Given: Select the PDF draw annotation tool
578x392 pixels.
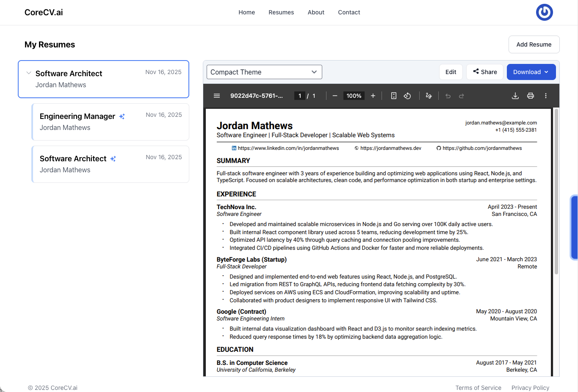Looking at the screenshot, I should (x=429, y=96).
